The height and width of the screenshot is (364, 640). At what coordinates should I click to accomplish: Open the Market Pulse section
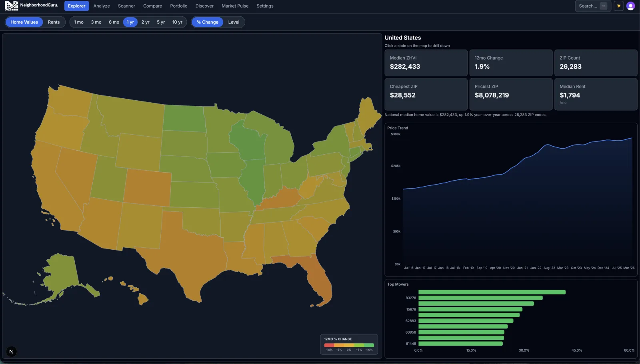click(235, 6)
